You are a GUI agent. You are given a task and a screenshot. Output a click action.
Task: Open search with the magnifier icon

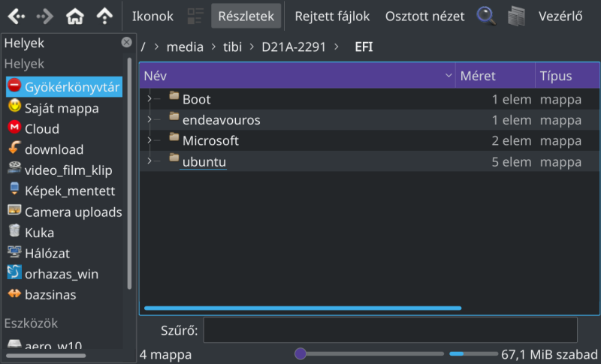(x=486, y=16)
